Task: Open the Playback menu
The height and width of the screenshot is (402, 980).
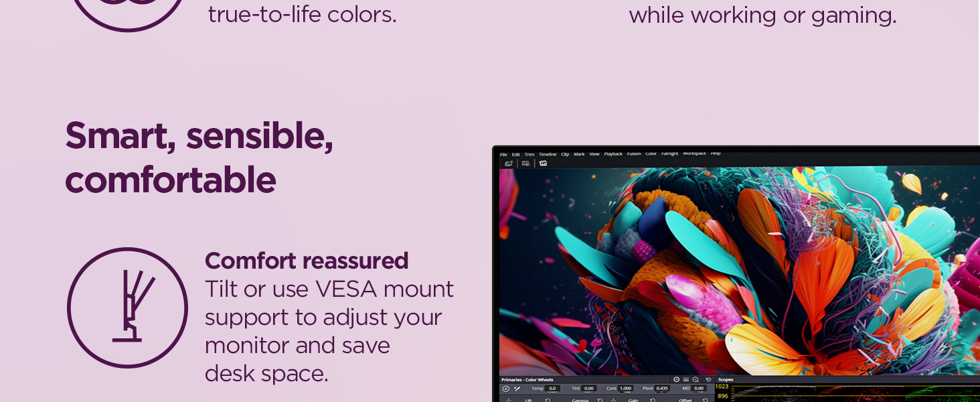Action: click(613, 154)
